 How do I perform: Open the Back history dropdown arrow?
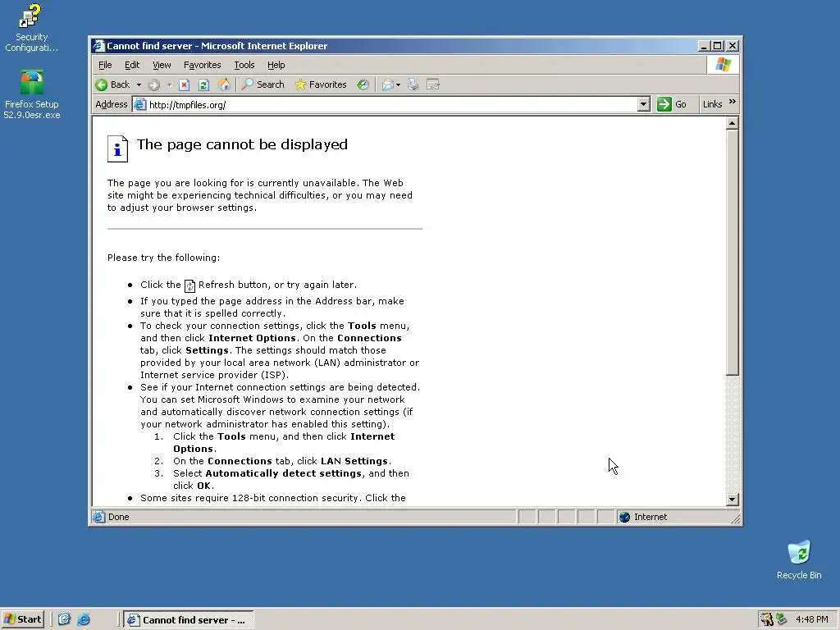pos(139,84)
